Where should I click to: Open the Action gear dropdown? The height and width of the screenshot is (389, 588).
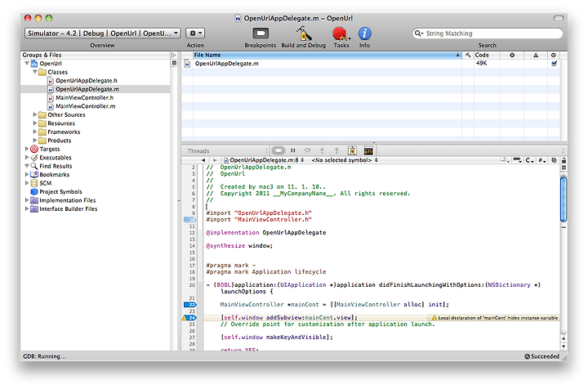tap(195, 34)
